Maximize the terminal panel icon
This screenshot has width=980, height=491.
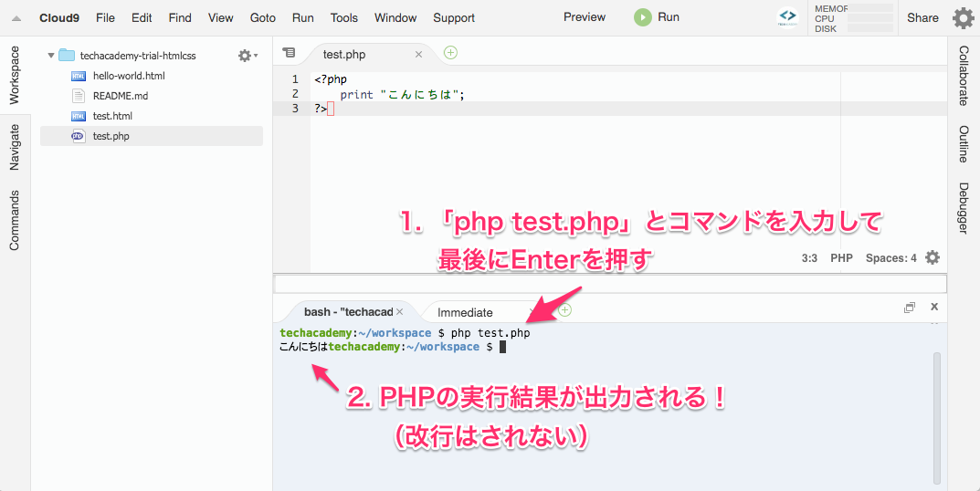(910, 308)
